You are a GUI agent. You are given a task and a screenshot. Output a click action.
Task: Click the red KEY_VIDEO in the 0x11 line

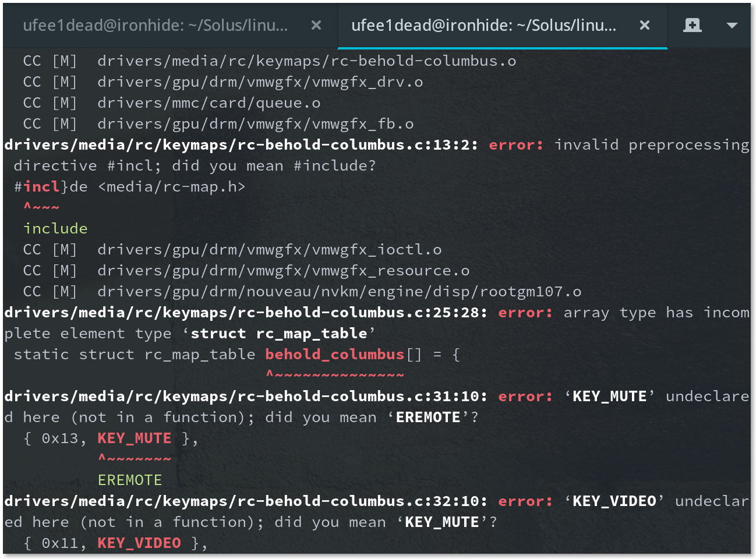pos(139,543)
